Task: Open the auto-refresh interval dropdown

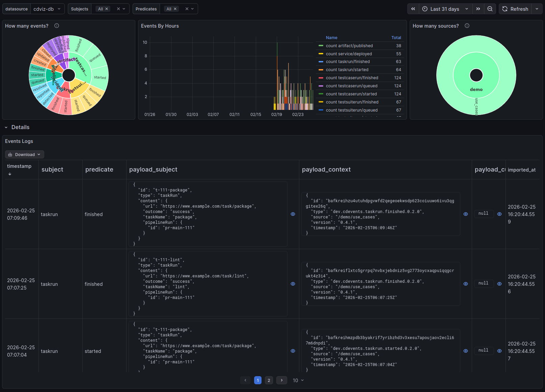Action: (x=537, y=9)
